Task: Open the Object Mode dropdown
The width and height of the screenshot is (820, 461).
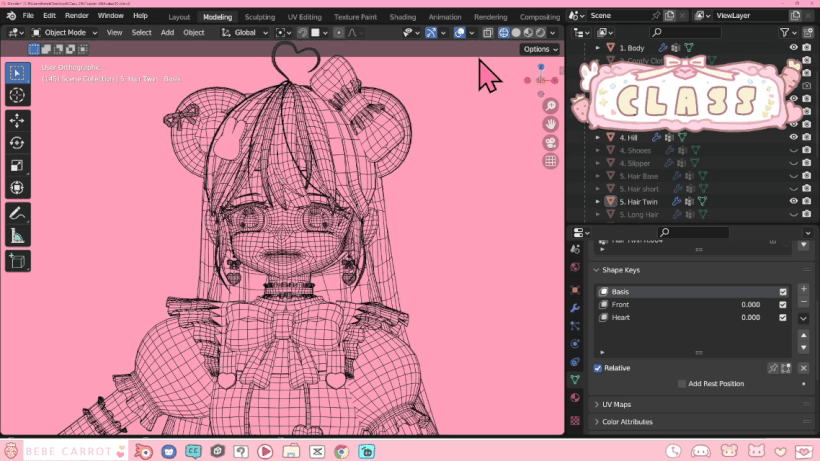Action: pos(64,32)
